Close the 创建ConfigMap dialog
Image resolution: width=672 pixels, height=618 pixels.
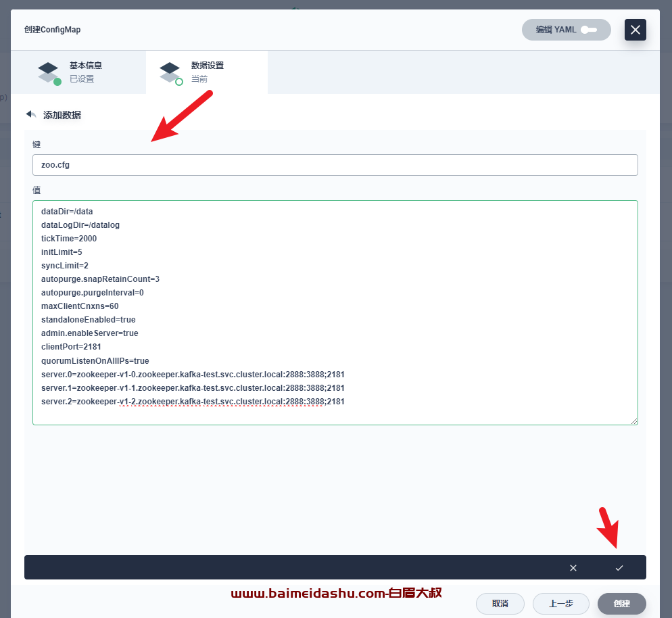tap(635, 30)
